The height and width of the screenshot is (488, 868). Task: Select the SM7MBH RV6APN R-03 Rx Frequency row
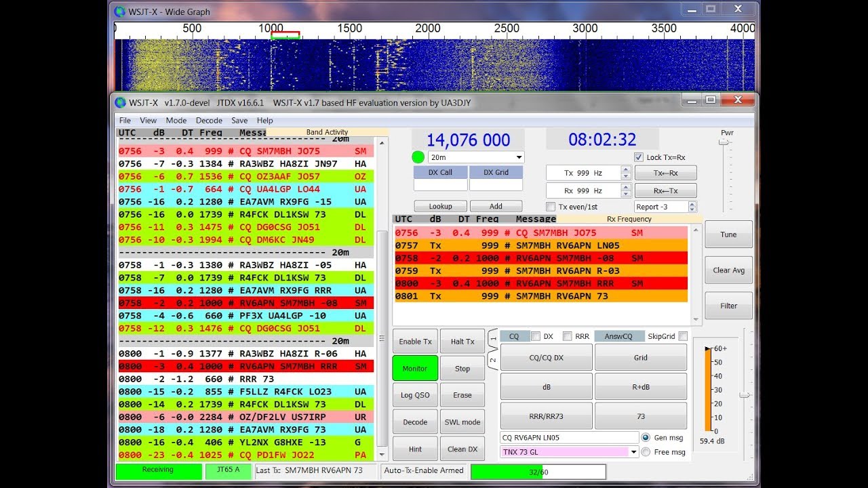tap(541, 270)
